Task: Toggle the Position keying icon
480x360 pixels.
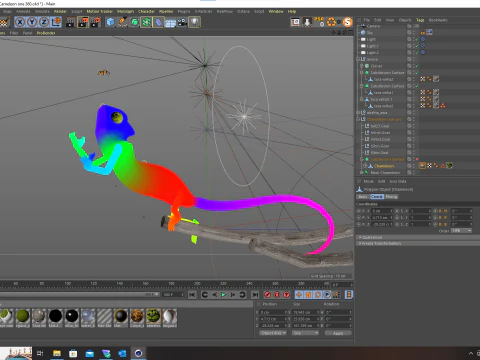Action: (x=299, y=295)
